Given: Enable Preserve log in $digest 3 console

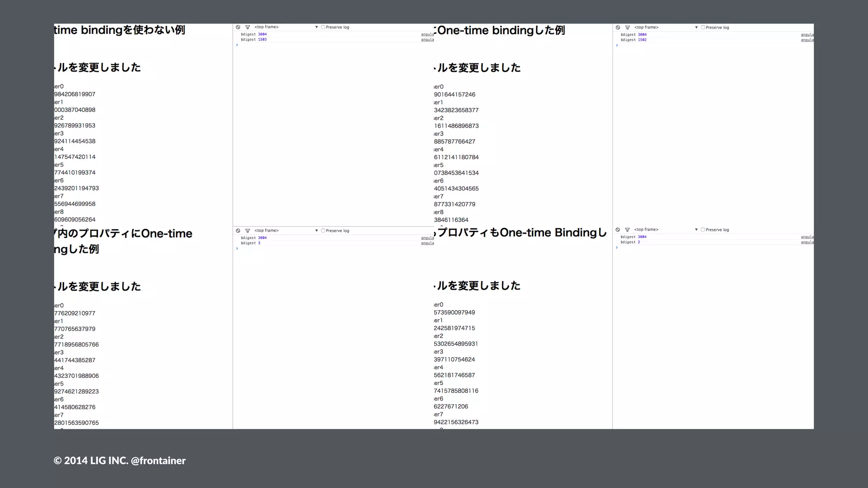Looking at the screenshot, I should click(x=323, y=231).
